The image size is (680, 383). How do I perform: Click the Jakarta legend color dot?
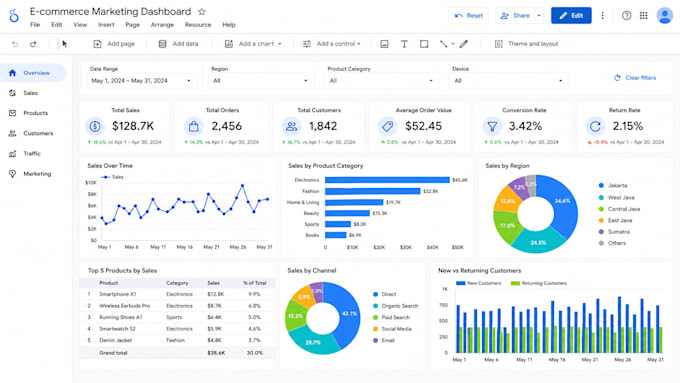[601, 186]
